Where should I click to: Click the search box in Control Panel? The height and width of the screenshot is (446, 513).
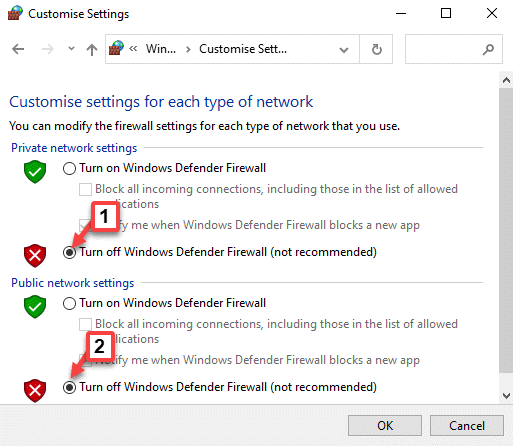point(453,49)
